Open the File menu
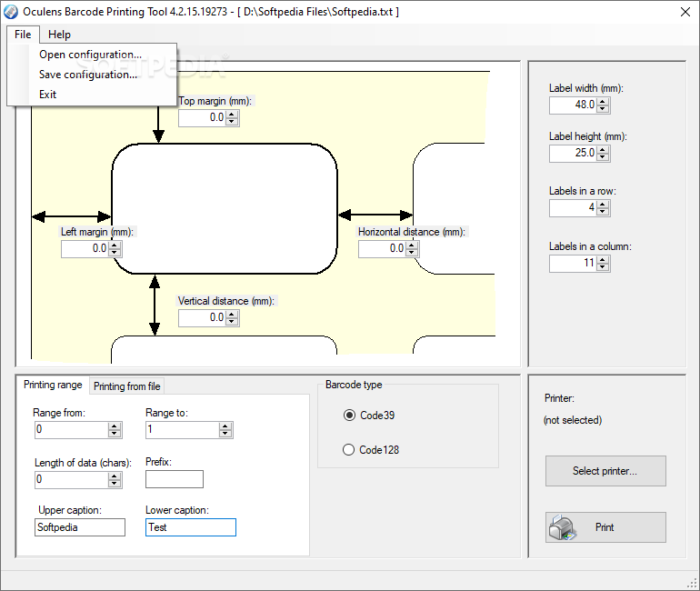Screen dimensions: 700x591 pos(23,35)
